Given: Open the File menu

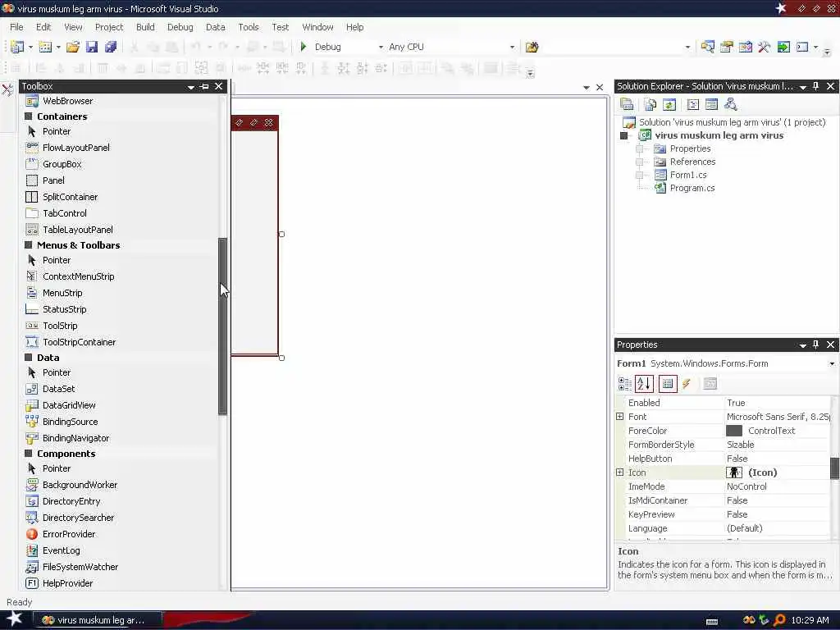Looking at the screenshot, I should tap(16, 27).
